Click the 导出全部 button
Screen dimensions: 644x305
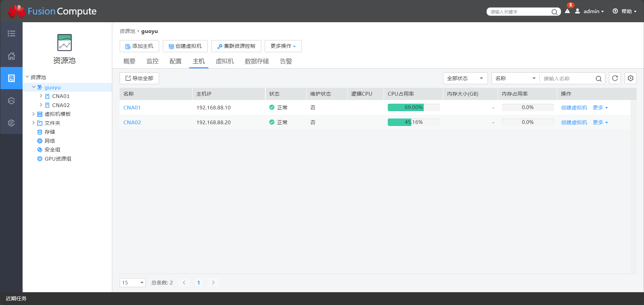click(139, 78)
